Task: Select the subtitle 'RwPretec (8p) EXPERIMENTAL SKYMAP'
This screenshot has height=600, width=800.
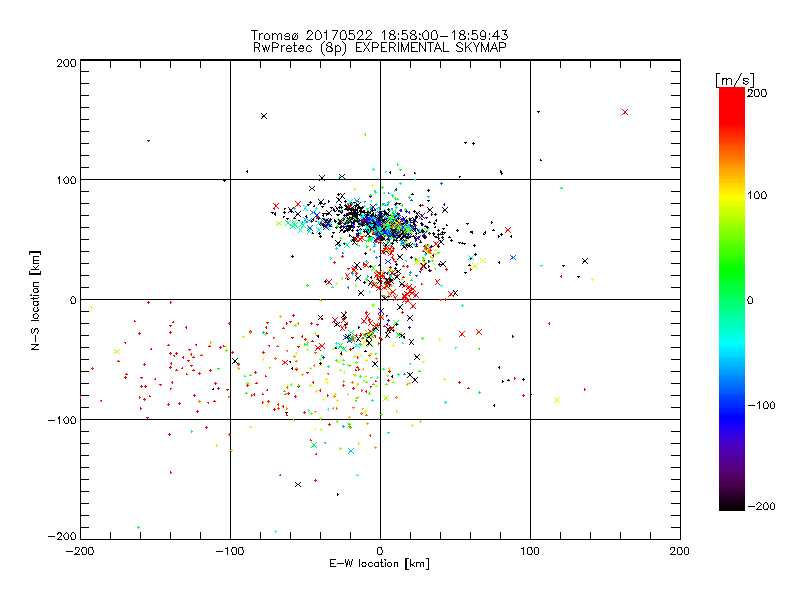Action: [x=379, y=48]
